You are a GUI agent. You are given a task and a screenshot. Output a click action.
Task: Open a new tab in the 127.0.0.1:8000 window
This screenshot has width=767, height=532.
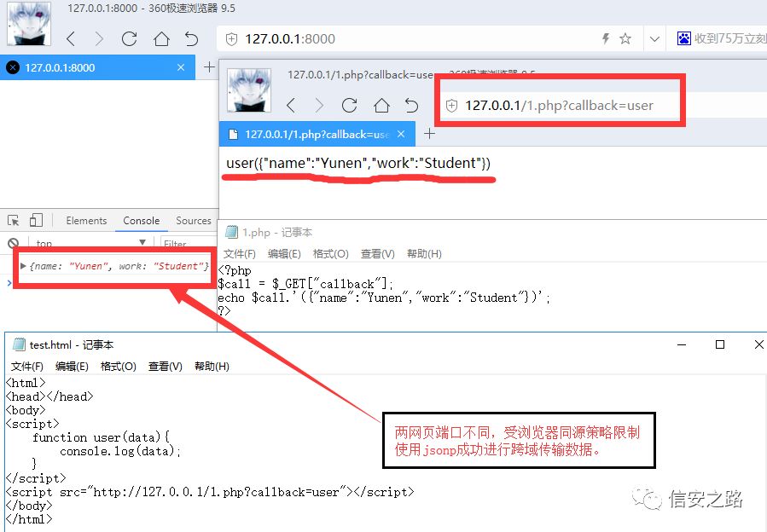209,67
